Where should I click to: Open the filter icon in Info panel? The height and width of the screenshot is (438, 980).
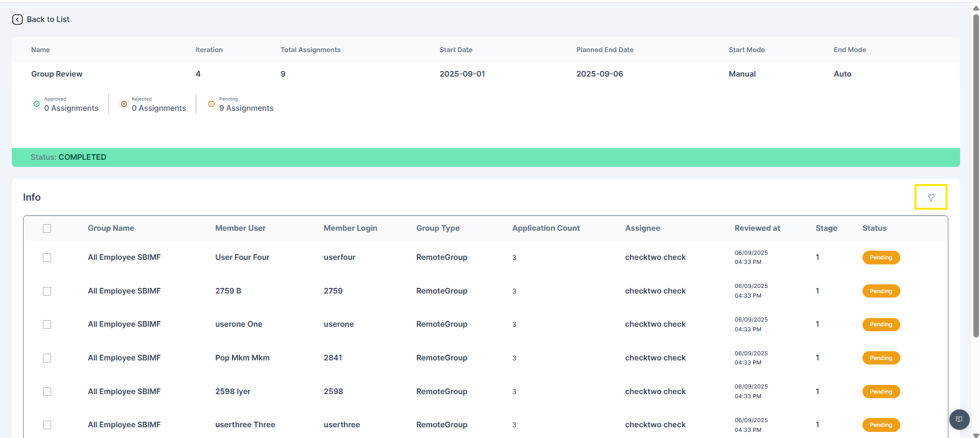(930, 197)
